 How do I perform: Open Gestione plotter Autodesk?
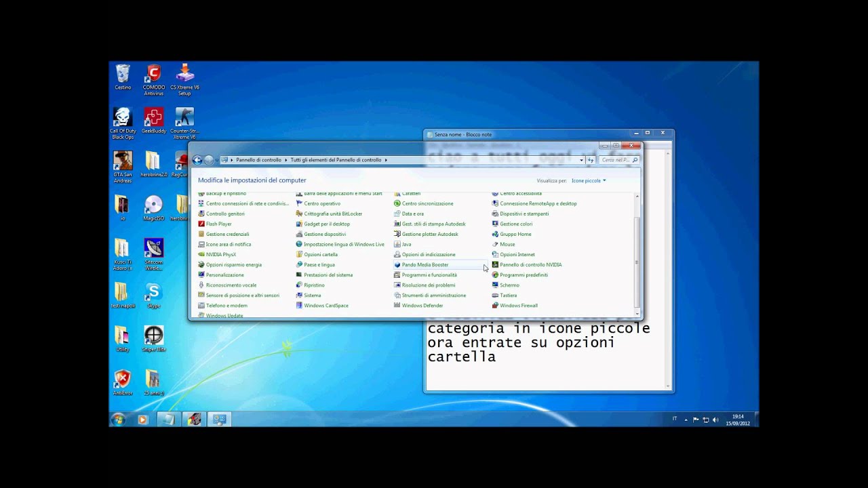click(x=426, y=234)
